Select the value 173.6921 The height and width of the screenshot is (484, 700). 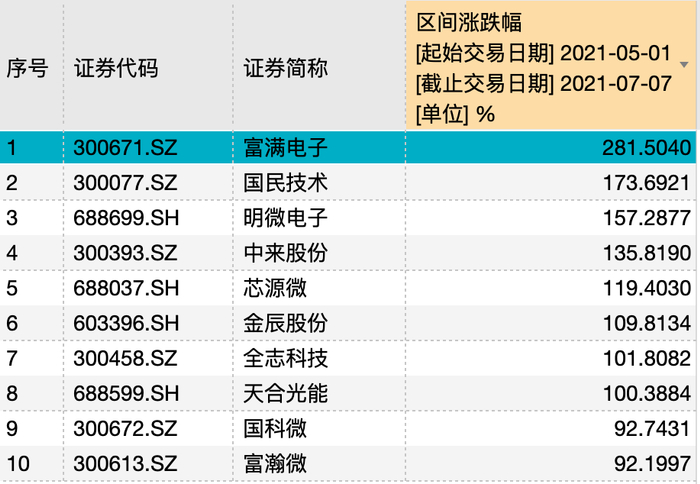point(646,183)
